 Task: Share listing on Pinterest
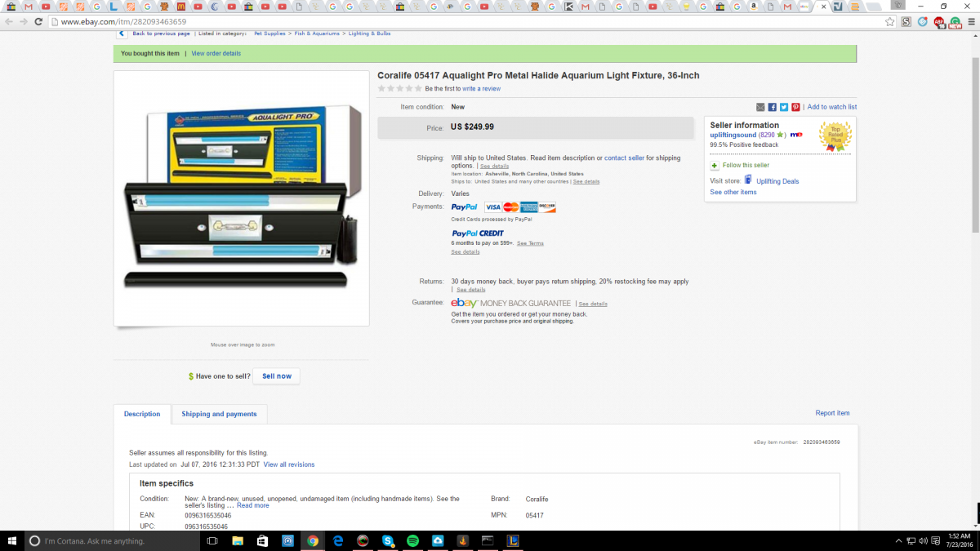(795, 107)
